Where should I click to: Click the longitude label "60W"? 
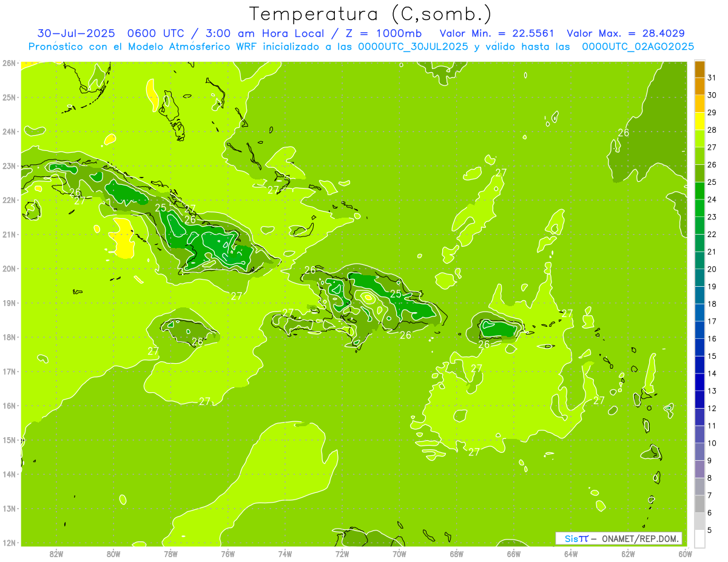(x=685, y=553)
